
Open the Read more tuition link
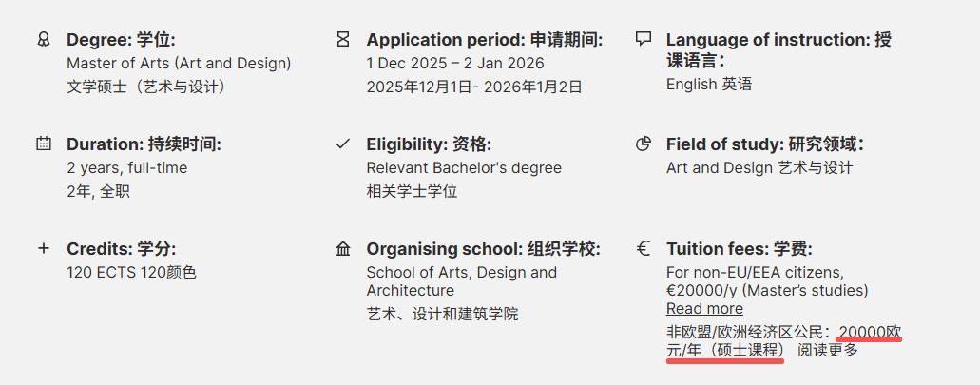point(704,308)
